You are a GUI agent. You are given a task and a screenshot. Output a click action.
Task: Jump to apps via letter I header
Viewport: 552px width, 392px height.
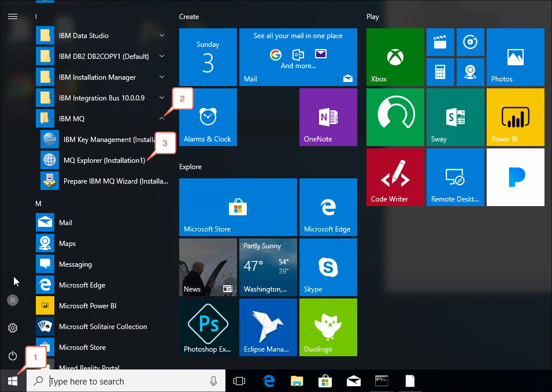pyautogui.click(x=36, y=17)
